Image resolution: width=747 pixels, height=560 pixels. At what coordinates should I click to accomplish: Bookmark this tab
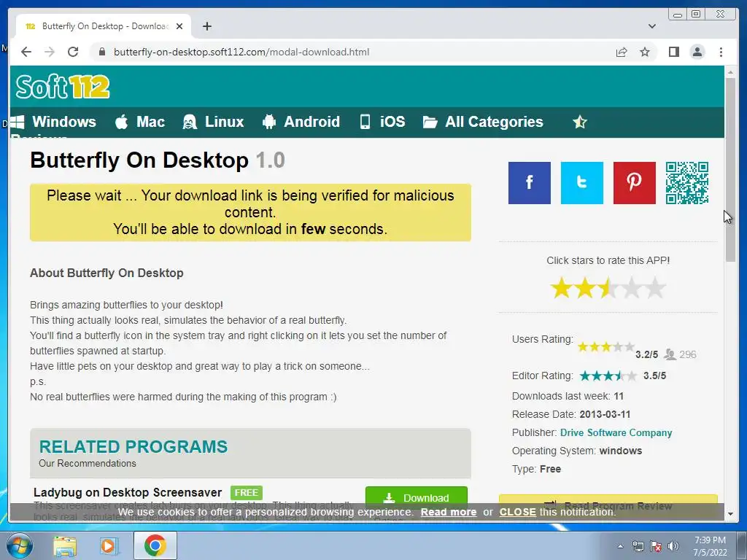[x=645, y=52]
